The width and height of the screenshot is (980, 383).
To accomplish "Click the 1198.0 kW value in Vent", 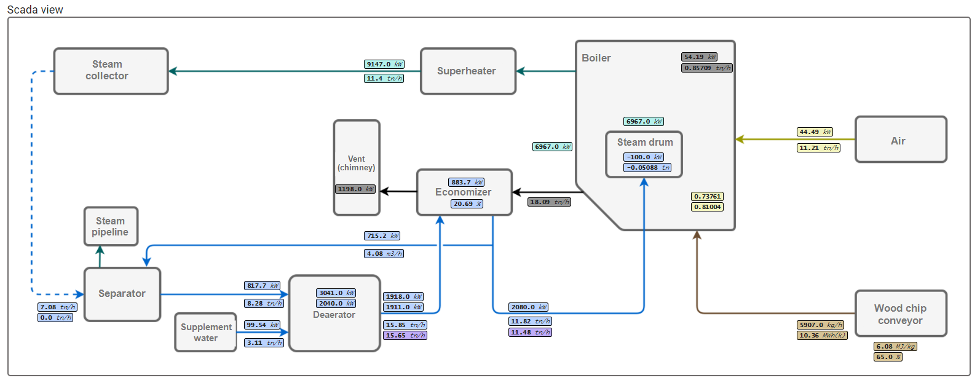I will (355, 189).
